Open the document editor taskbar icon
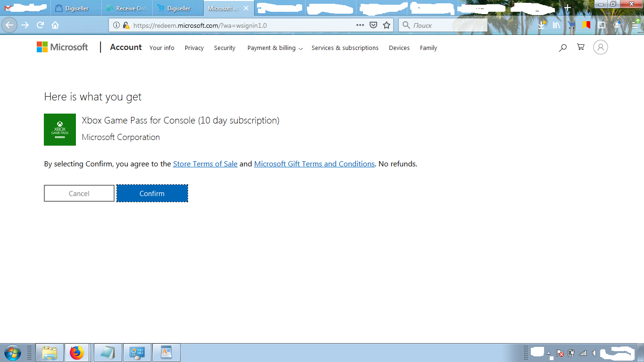644x362 pixels. [166, 353]
